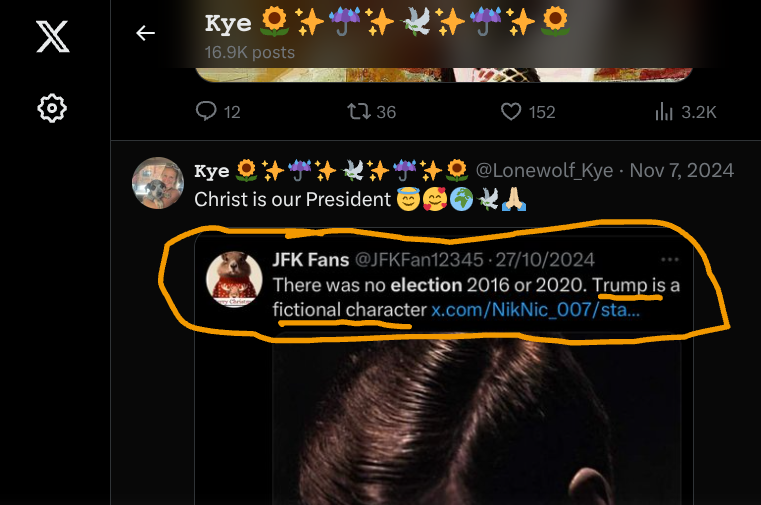Viewport: 761px width, 505px height.
Task: Click the JFK Fans account name
Action: pos(309,260)
